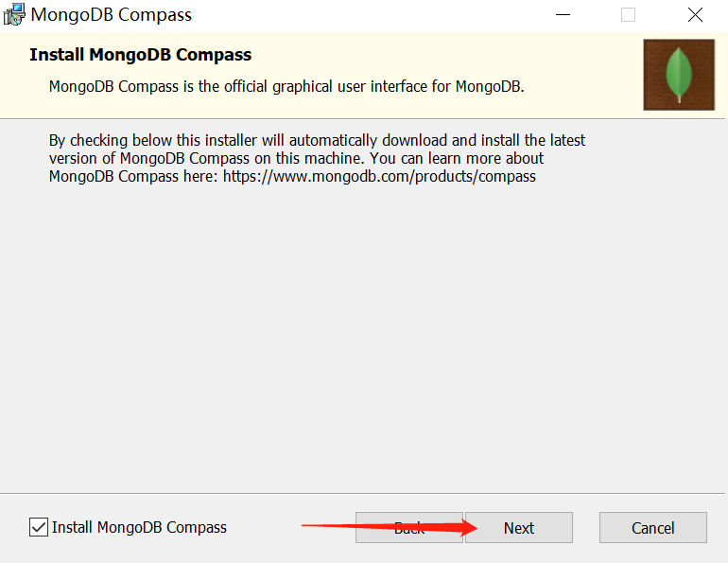Click the MongoDB Compass window title text
This screenshot has width=728, height=563.
111,15
